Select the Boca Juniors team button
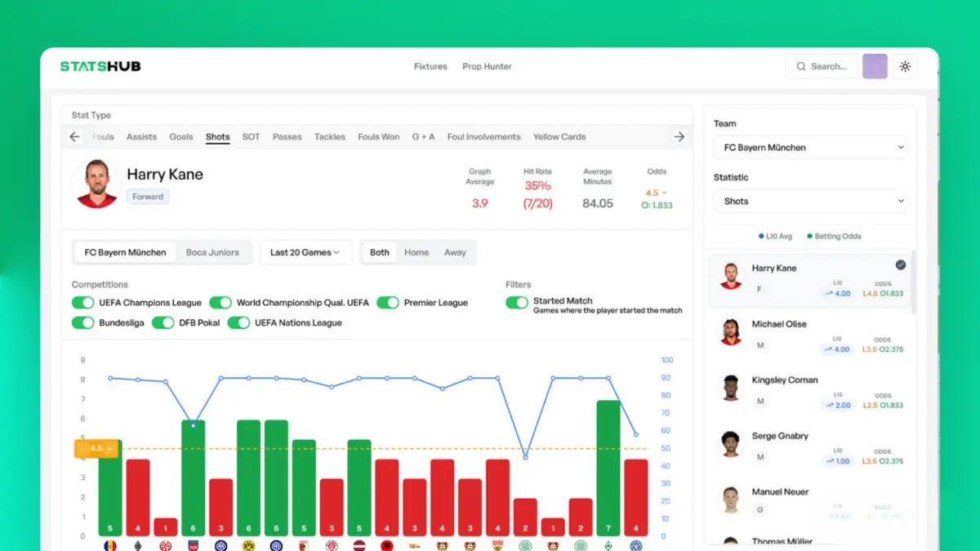Image resolution: width=980 pixels, height=551 pixels. click(212, 253)
